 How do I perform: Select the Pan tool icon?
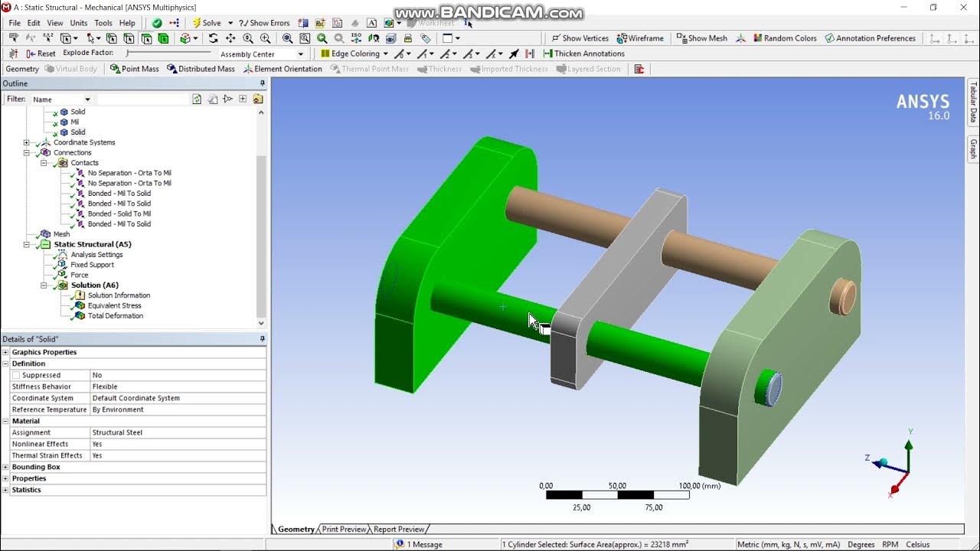click(230, 38)
